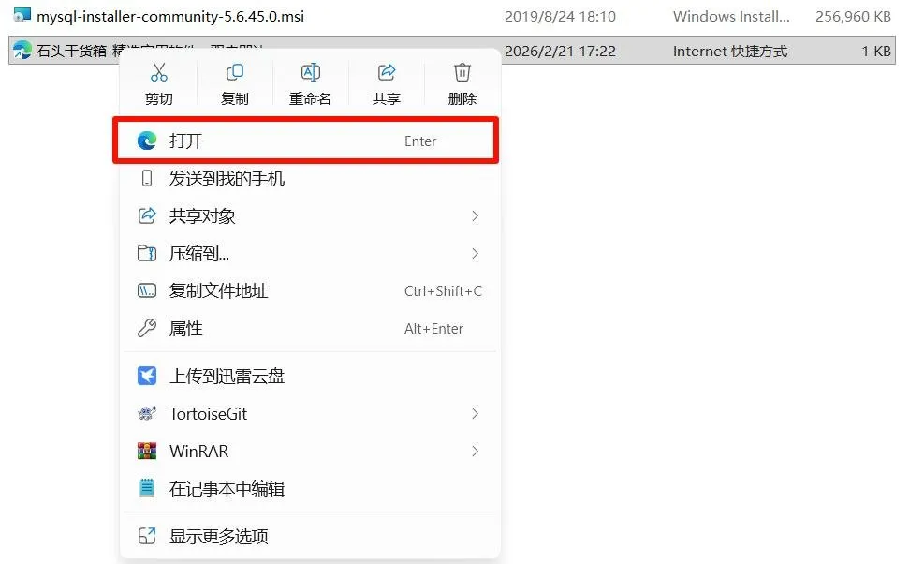Click the date 2026/2/21 17:22

(x=560, y=52)
